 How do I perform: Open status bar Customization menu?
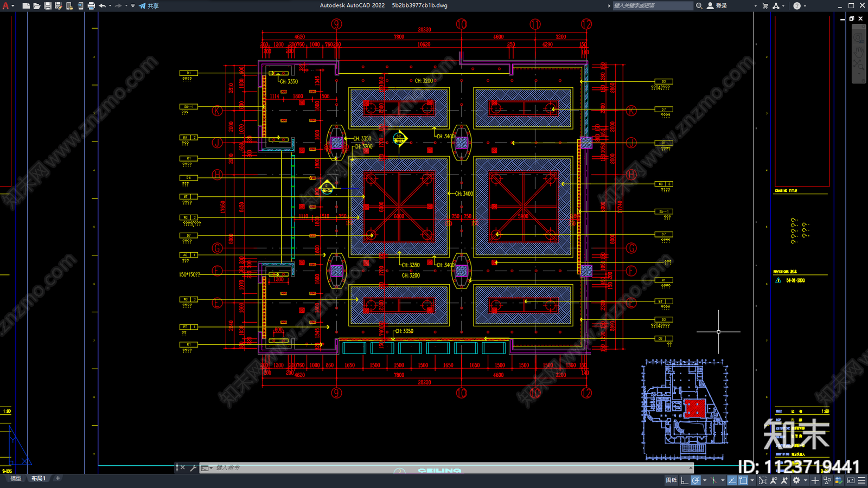[861, 480]
